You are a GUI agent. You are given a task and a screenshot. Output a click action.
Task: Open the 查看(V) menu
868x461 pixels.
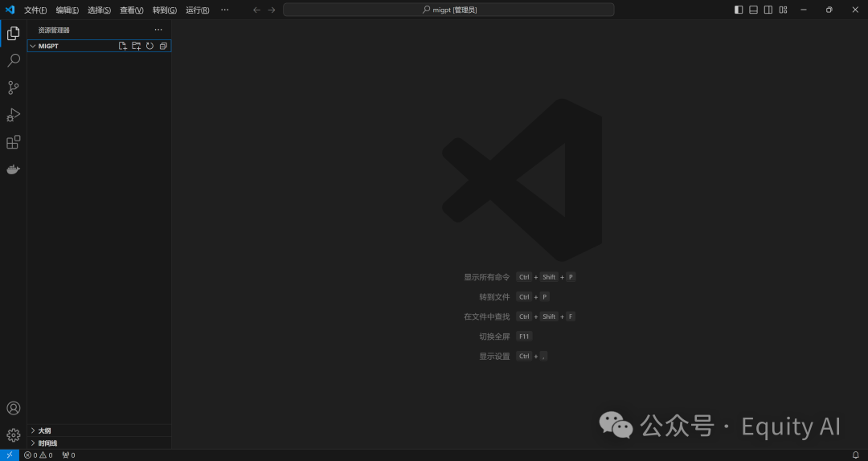click(132, 10)
